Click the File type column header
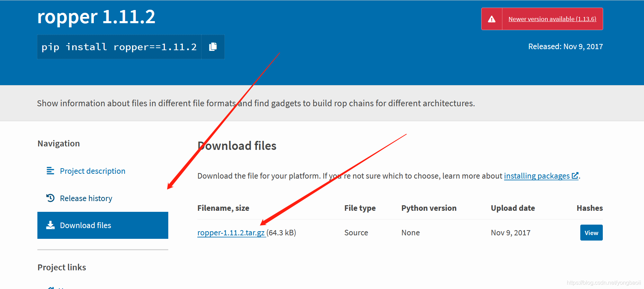 (x=360, y=208)
